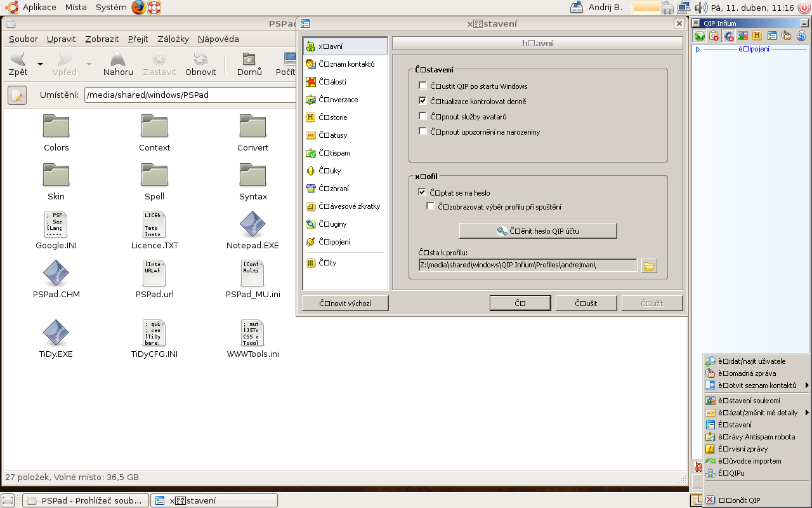Select the 'zhraní' interface settings category
Viewport: 812px width, 508px height.
point(345,189)
